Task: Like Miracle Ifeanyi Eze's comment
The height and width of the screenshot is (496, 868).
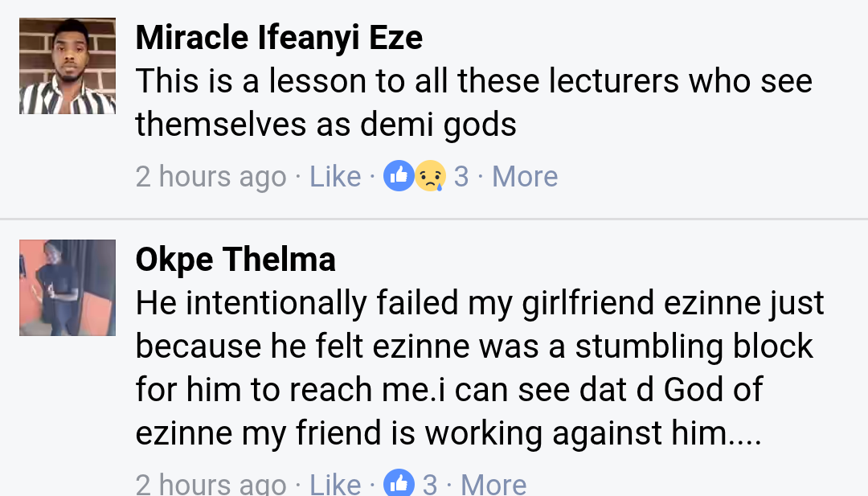Action: coord(335,176)
